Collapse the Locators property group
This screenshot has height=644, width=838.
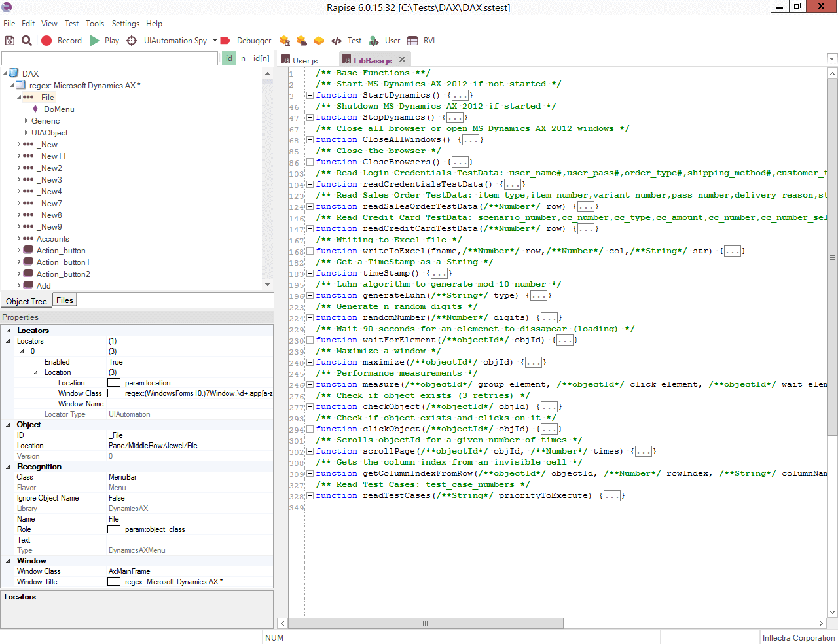point(8,331)
